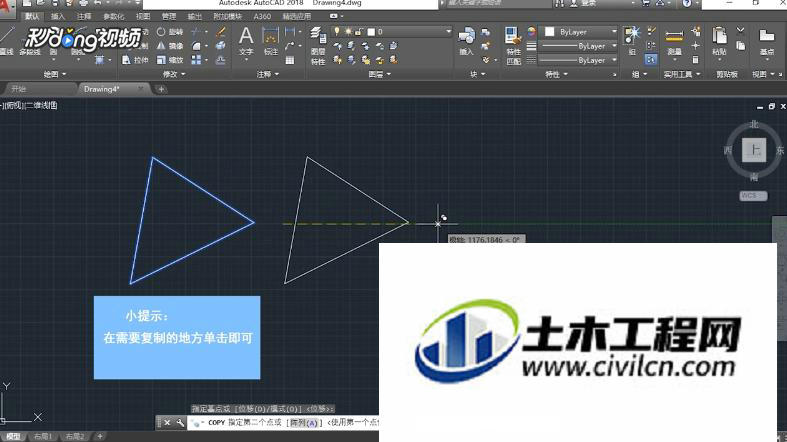Click the Array (阵列(A)) command option

click(305, 423)
